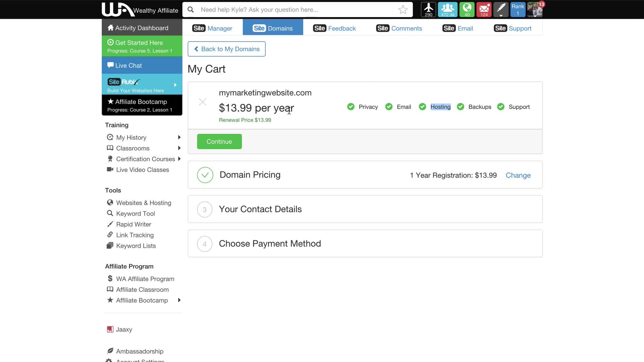This screenshot has width=644, height=362.
Task: Expand the Certification Courses submenu arrow
Action: point(179,159)
